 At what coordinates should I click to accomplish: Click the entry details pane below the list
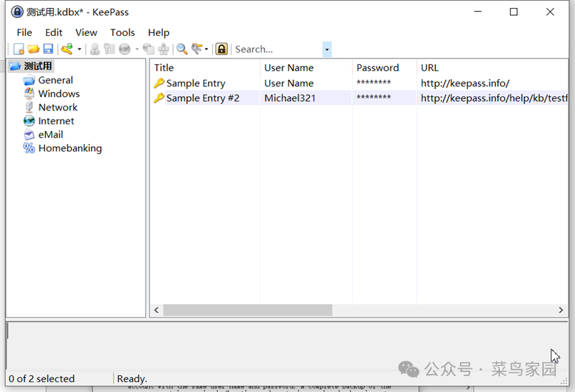click(x=287, y=345)
